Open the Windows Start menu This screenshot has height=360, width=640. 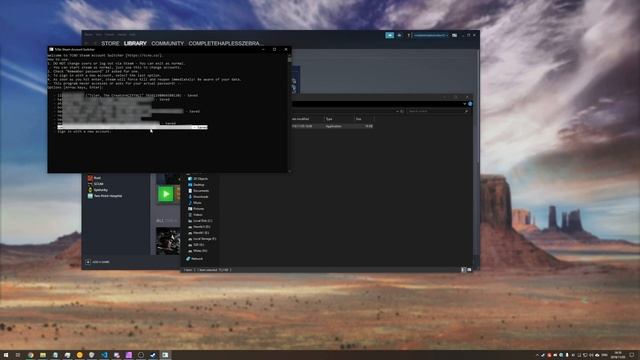(6, 355)
